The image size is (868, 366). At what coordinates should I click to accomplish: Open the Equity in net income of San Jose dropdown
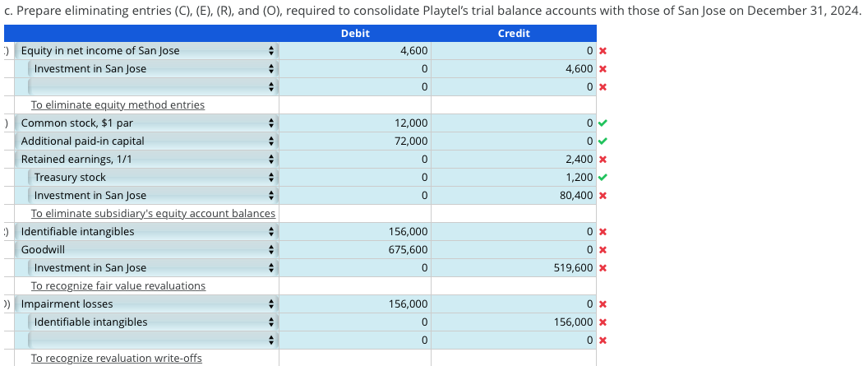click(x=146, y=51)
